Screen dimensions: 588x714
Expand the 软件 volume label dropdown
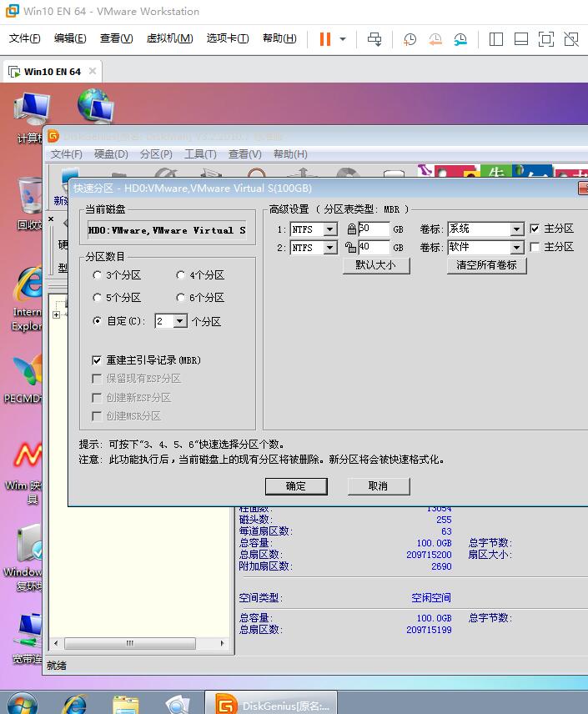pyautogui.click(x=516, y=247)
